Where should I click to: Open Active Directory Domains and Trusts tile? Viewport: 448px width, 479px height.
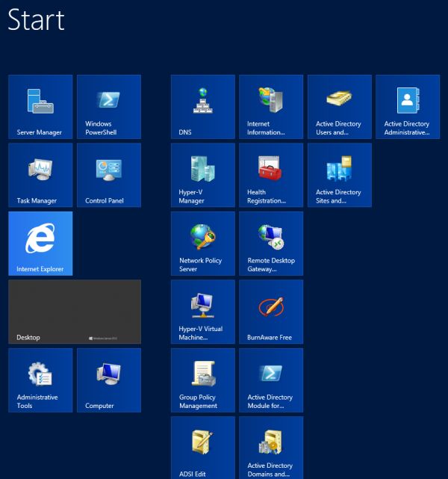pyautogui.click(x=271, y=448)
